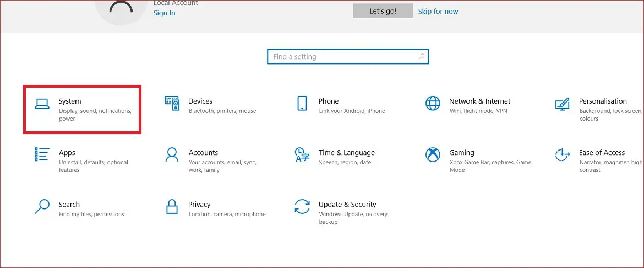The image size is (644, 268).
Task: Select the Accounts heading text
Action: (x=203, y=153)
